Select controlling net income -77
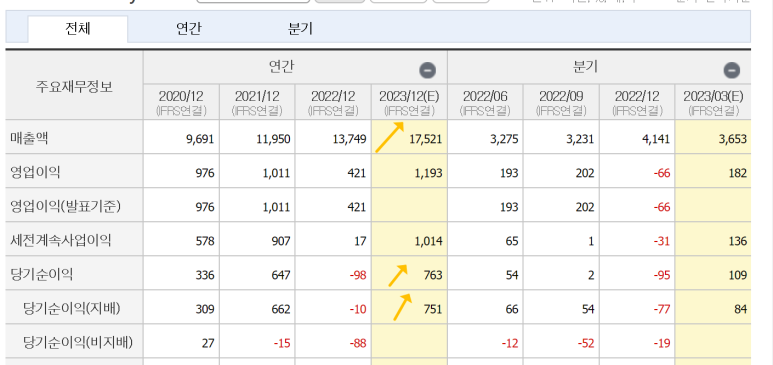The height and width of the screenshot is (365, 773). tap(662, 309)
